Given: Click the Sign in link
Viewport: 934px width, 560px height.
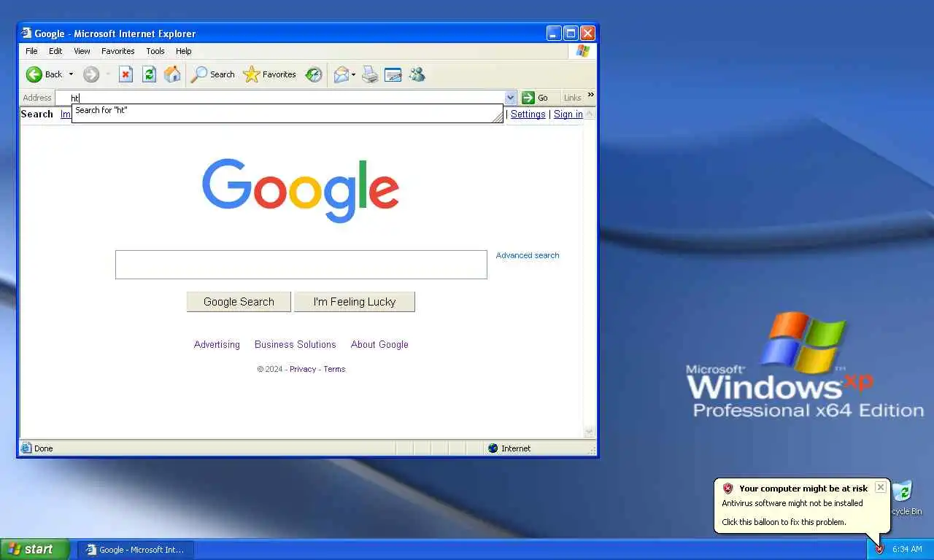Looking at the screenshot, I should [x=568, y=114].
